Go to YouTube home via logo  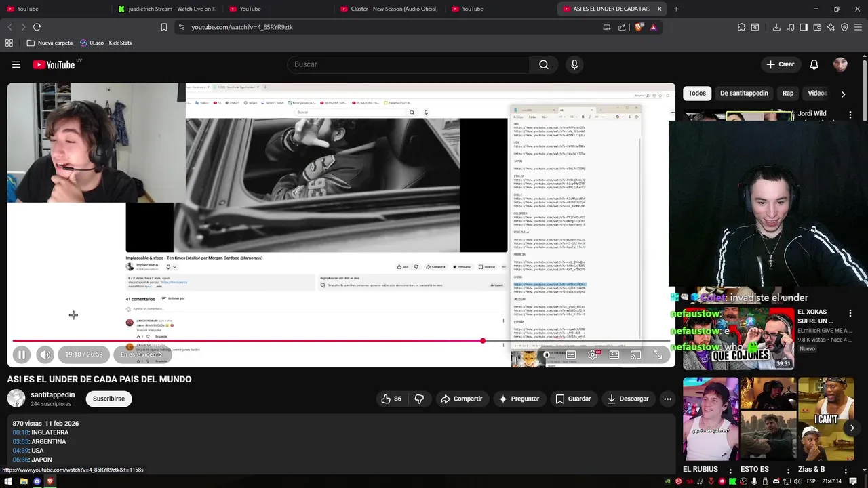tap(54, 64)
